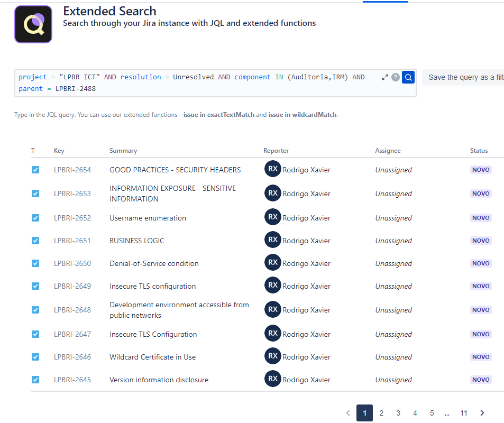This screenshot has height=423, width=504.
Task: Expand the JQL editor with the arrows icon
Action: pos(385,78)
